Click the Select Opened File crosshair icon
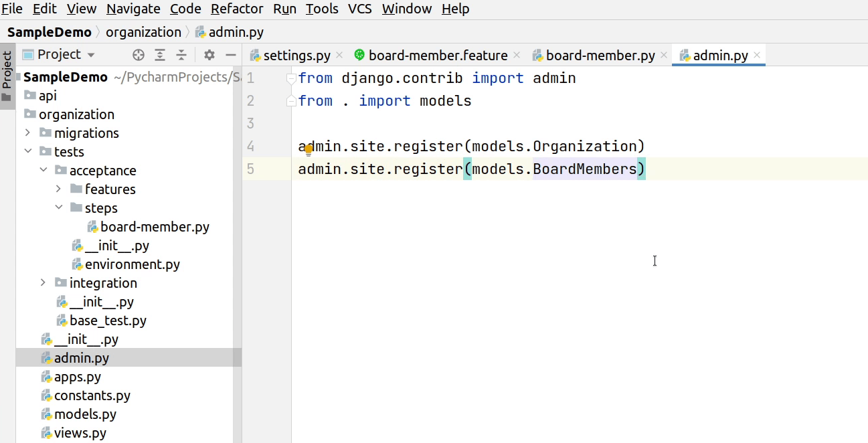 pos(139,55)
